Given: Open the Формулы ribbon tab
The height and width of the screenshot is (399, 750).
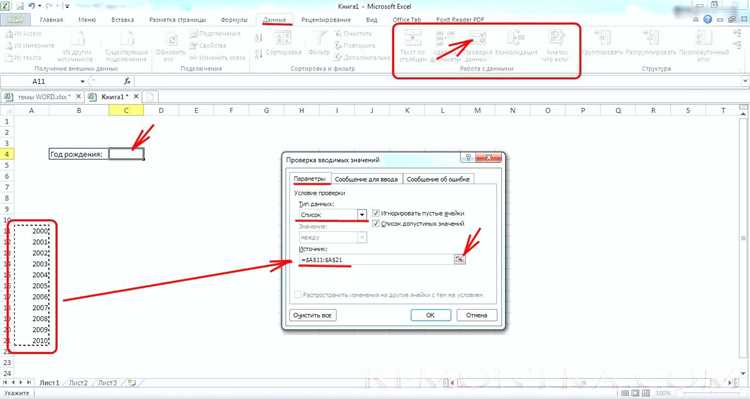Looking at the screenshot, I should click(x=234, y=20).
